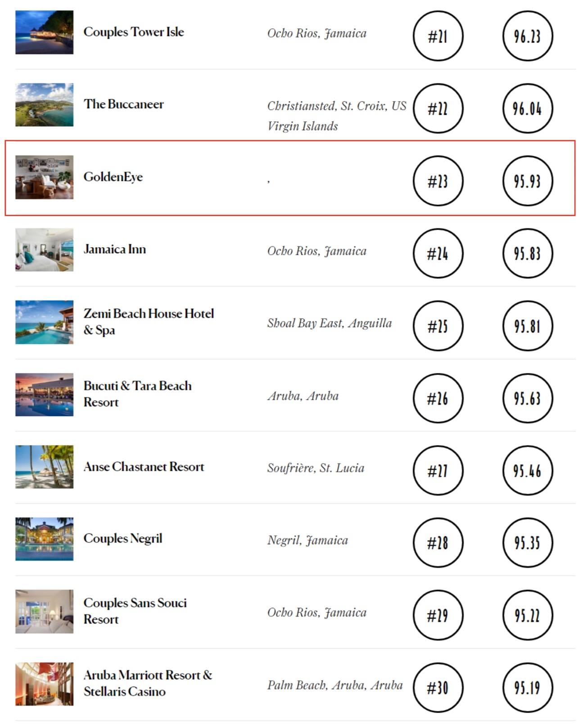Click the 96.23 score circle
The height and width of the screenshot is (728, 579).
(527, 36)
